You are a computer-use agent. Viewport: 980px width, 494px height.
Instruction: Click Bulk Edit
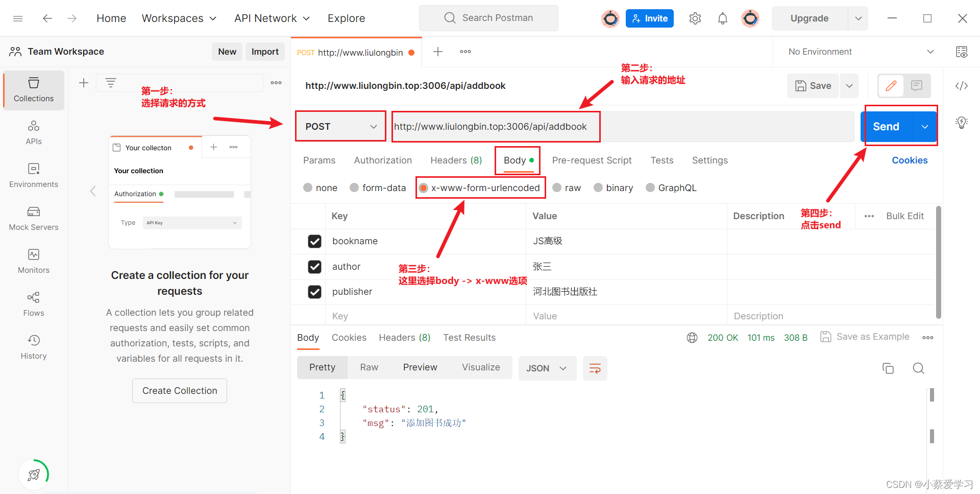[905, 216]
